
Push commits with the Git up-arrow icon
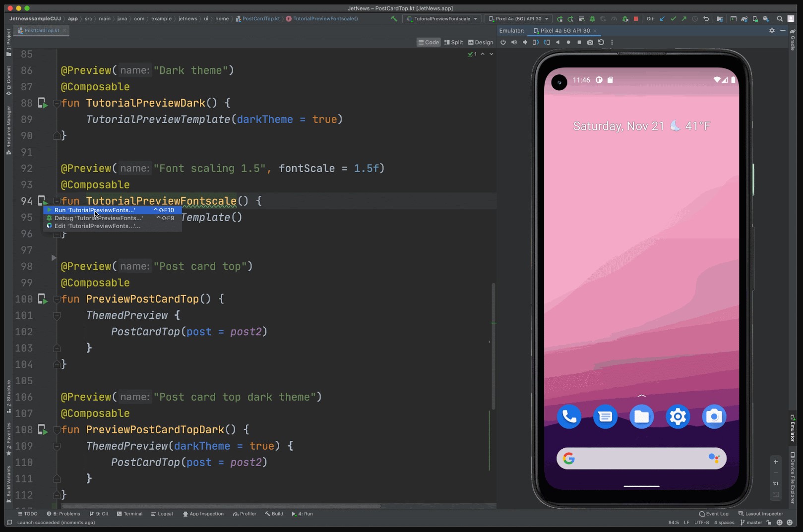click(x=683, y=18)
